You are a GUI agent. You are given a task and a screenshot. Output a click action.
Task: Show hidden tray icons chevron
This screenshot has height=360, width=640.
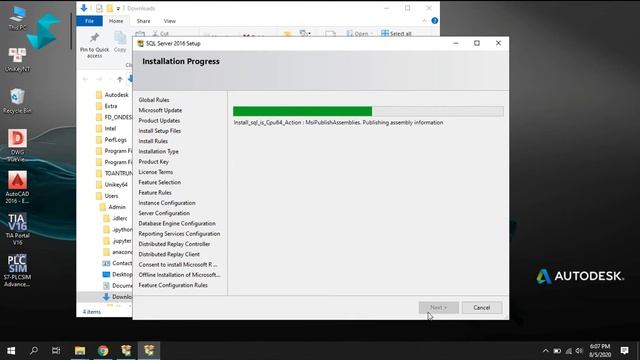click(546, 351)
